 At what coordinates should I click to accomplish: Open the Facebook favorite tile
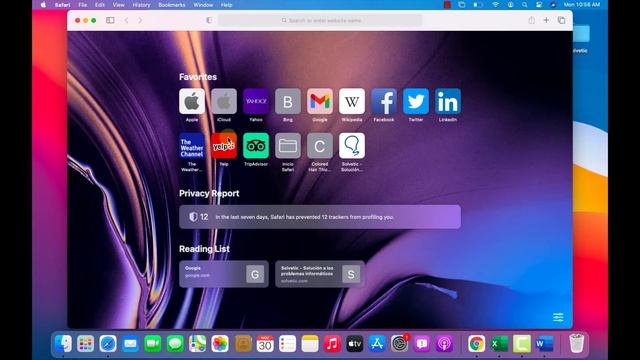pyautogui.click(x=384, y=101)
